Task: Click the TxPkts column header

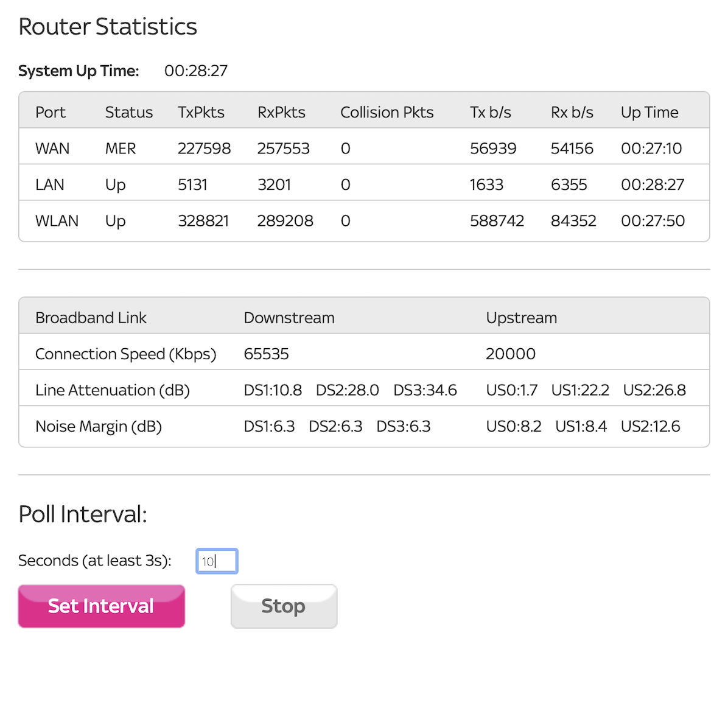Action: tap(201, 113)
